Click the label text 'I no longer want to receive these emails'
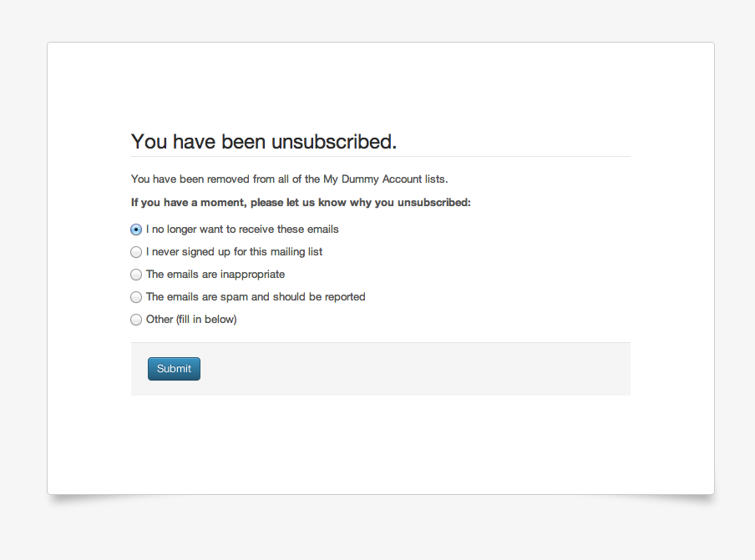This screenshot has width=755, height=560. point(242,230)
